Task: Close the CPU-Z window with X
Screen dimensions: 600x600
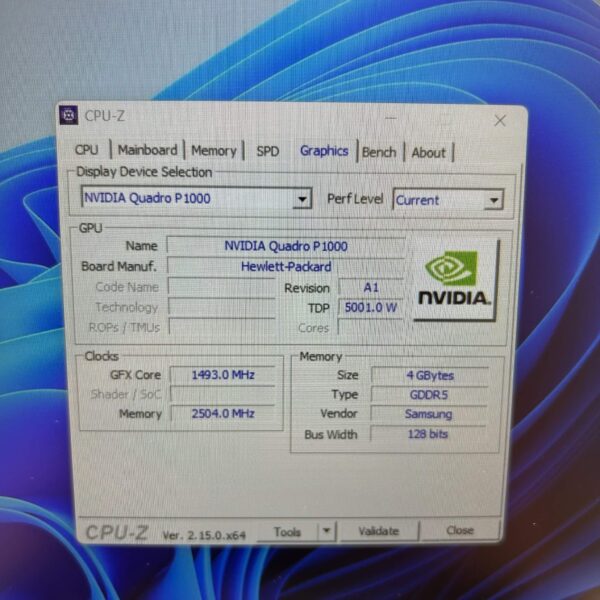Action: tap(500, 121)
